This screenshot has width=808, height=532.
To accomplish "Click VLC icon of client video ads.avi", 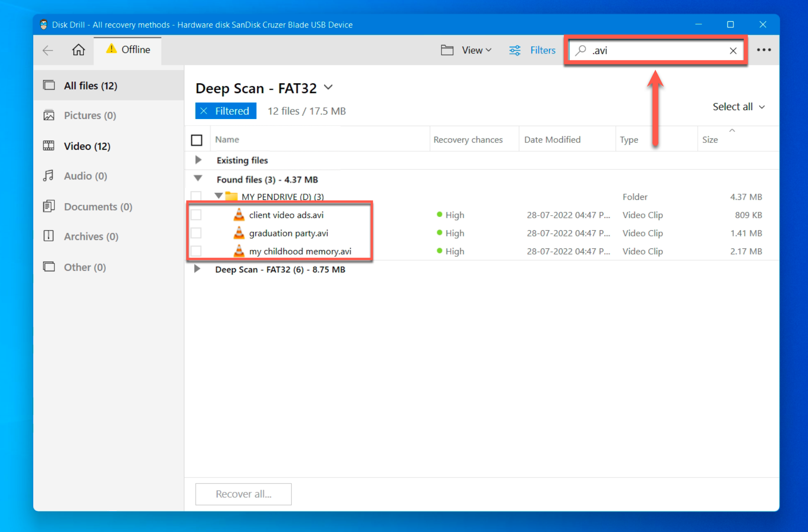I will point(239,214).
